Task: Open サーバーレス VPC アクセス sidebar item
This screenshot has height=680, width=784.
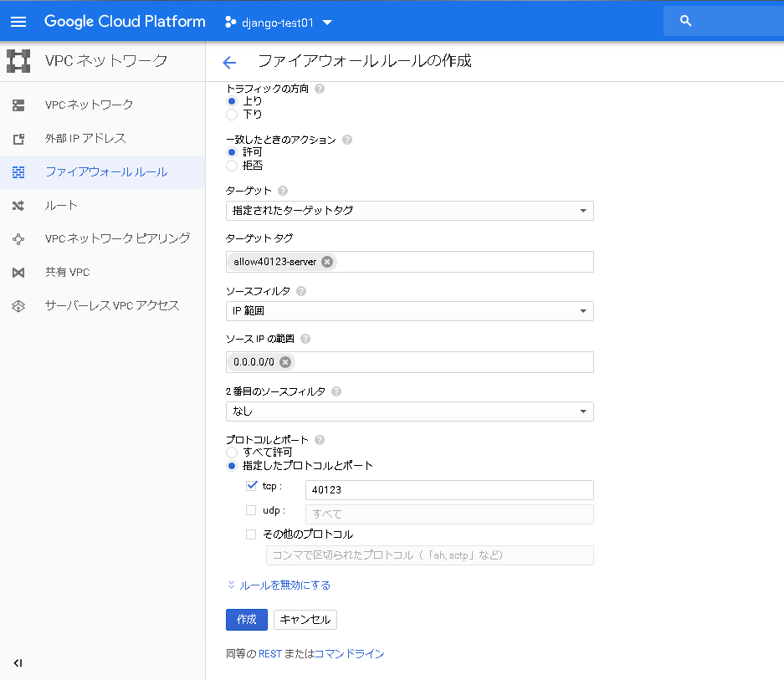Action: point(103,306)
